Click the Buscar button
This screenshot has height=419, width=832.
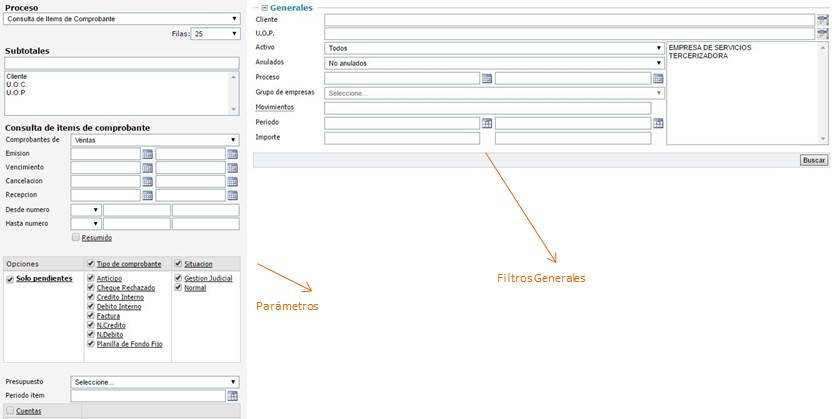[x=814, y=160]
